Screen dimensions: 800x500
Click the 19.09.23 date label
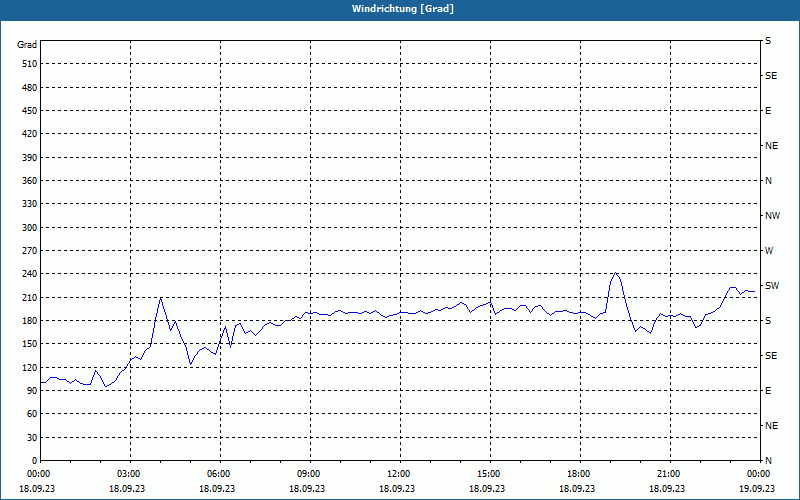[757, 488]
